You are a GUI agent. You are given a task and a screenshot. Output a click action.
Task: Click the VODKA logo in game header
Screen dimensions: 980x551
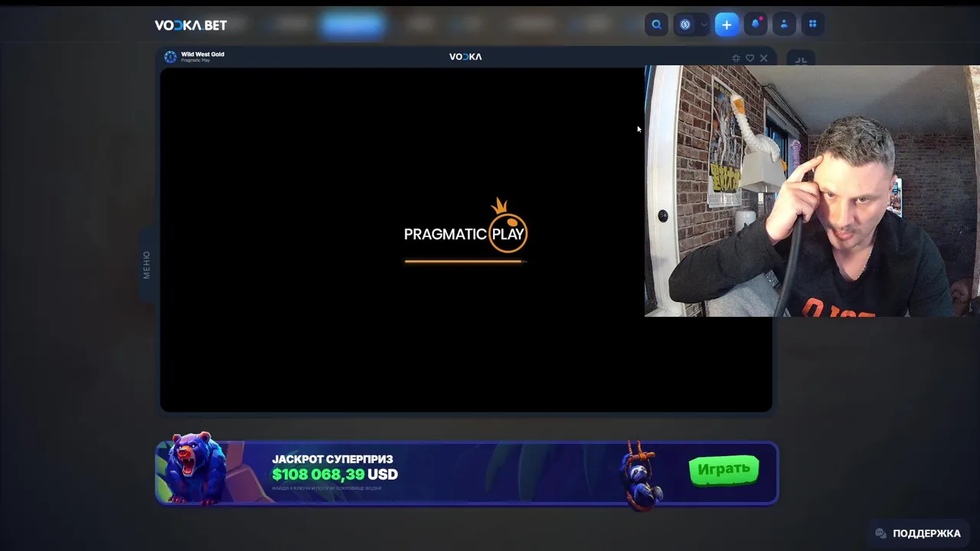point(465,57)
